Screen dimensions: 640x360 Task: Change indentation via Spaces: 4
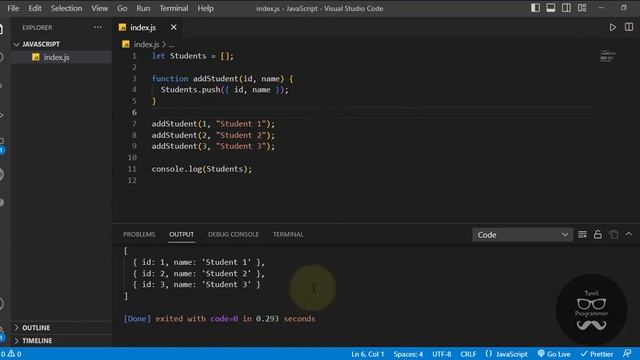408,354
